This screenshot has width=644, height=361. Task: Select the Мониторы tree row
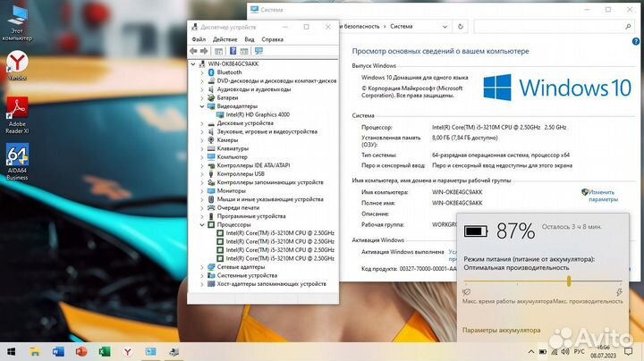[232, 190]
